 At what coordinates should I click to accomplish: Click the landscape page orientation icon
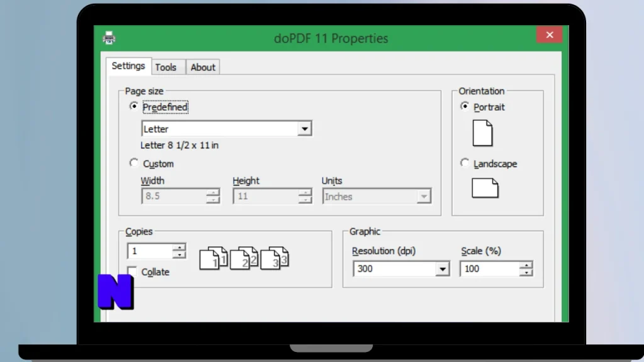coord(485,188)
